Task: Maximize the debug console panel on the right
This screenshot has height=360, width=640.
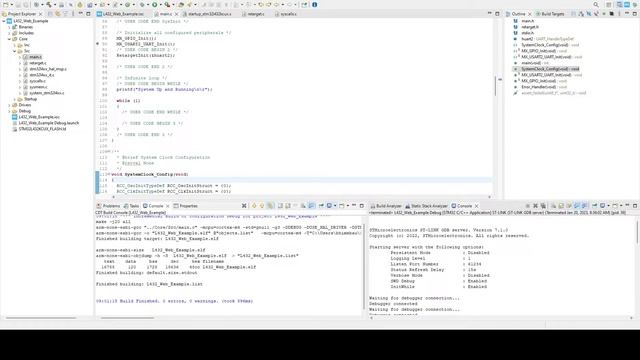Action: (x=635, y=206)
